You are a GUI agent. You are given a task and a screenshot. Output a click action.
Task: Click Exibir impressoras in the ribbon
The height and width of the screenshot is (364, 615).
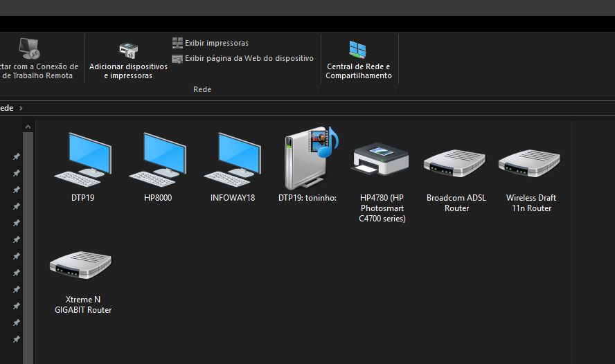211,43
